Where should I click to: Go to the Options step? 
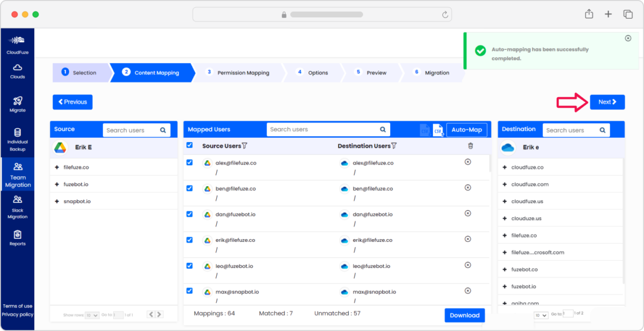(x=312, y=72)
